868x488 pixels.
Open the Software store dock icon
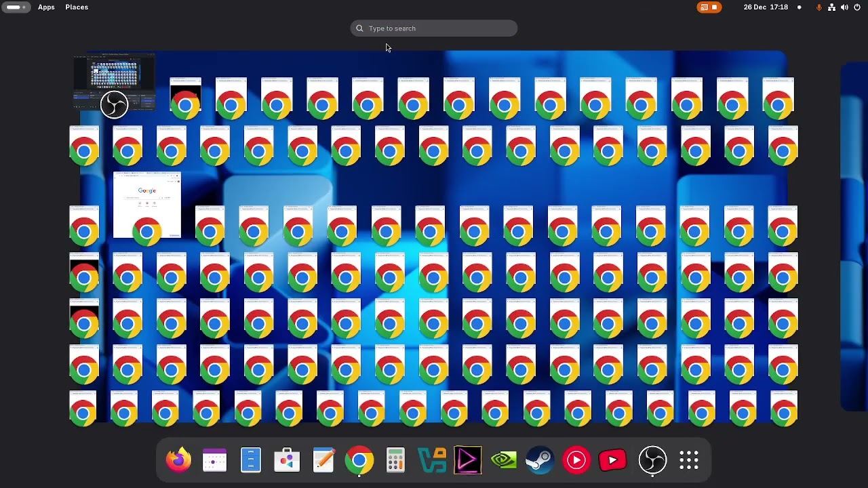(287, 461)
